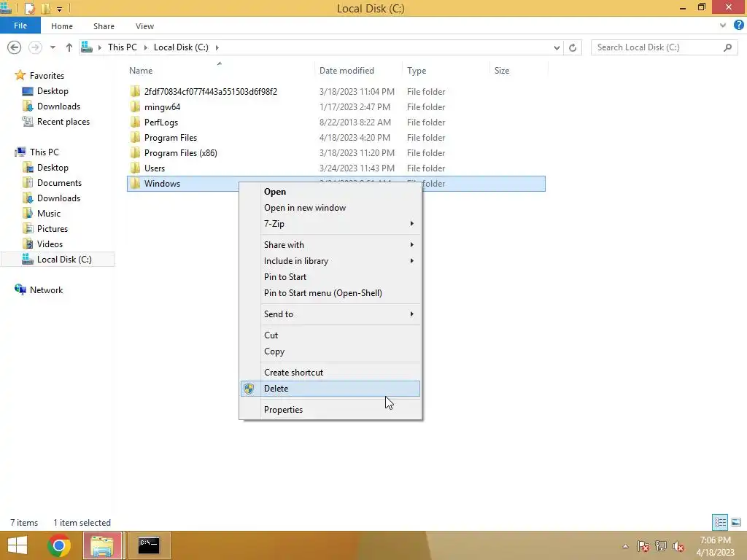
Task: Choose Delete in the context menu
Action: click(330, 389)
